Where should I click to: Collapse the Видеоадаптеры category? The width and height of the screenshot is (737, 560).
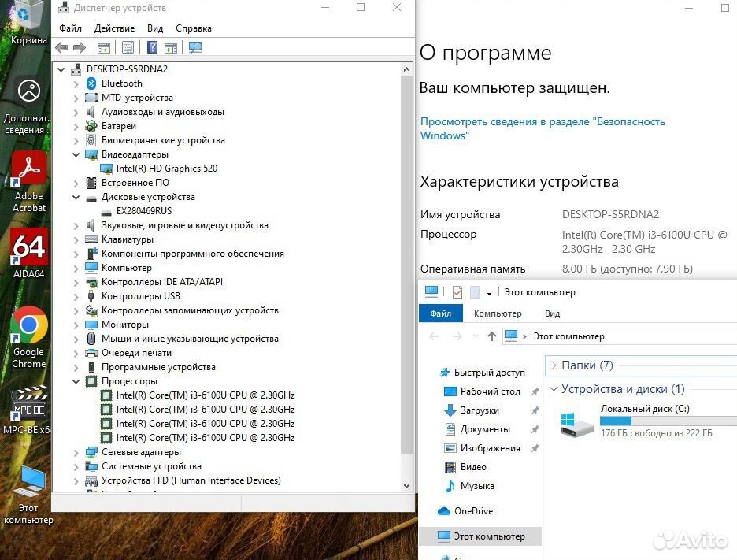tap(76, 154)
